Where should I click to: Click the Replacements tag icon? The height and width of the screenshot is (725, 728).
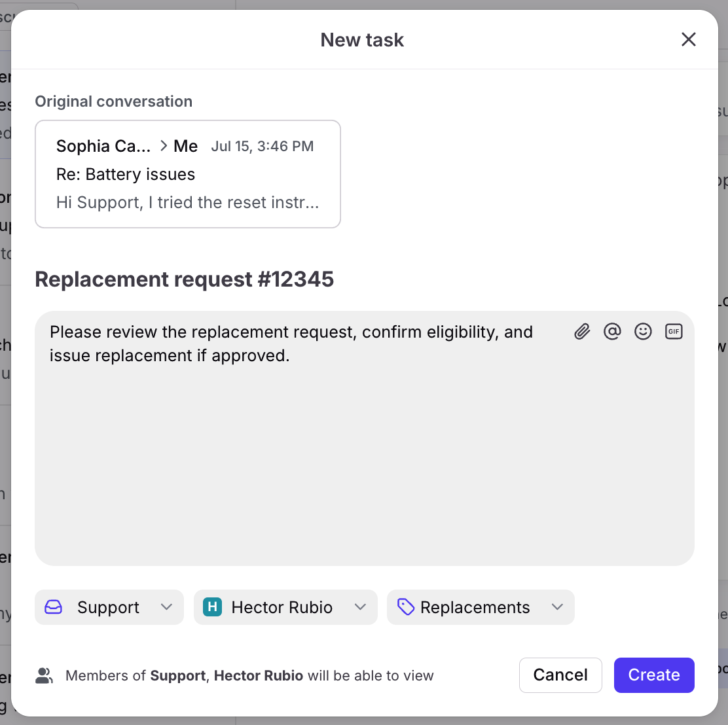tap(406, 607)
